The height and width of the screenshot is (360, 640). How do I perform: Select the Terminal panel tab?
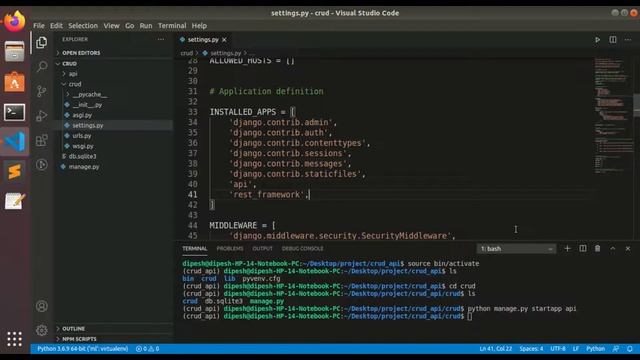point(195,248)
